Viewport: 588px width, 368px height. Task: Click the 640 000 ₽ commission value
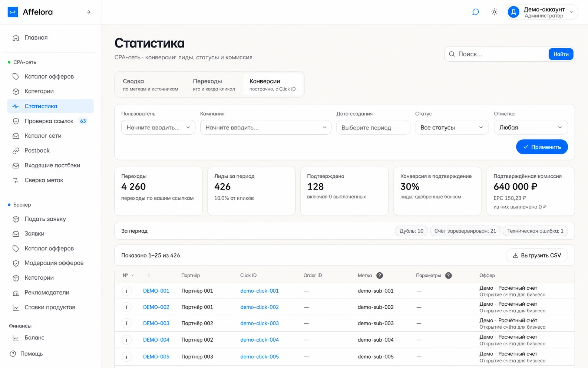pos(515,187)
